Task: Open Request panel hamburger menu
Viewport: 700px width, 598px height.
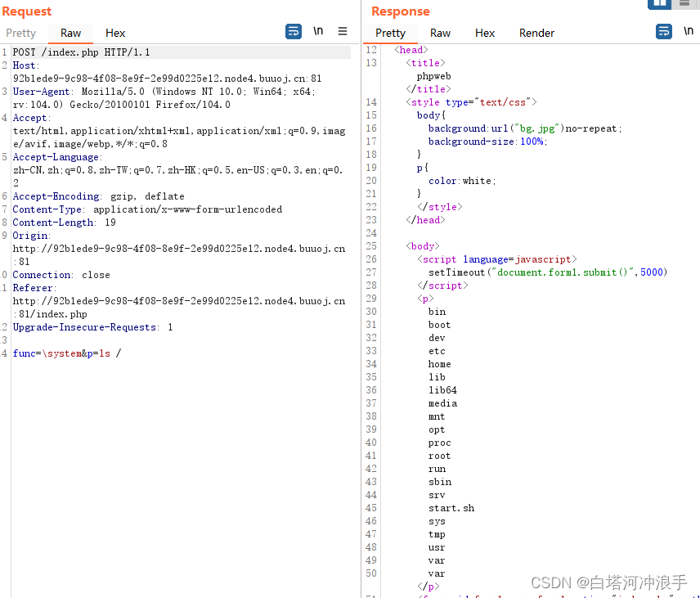Action: click(x=343, y=31)
